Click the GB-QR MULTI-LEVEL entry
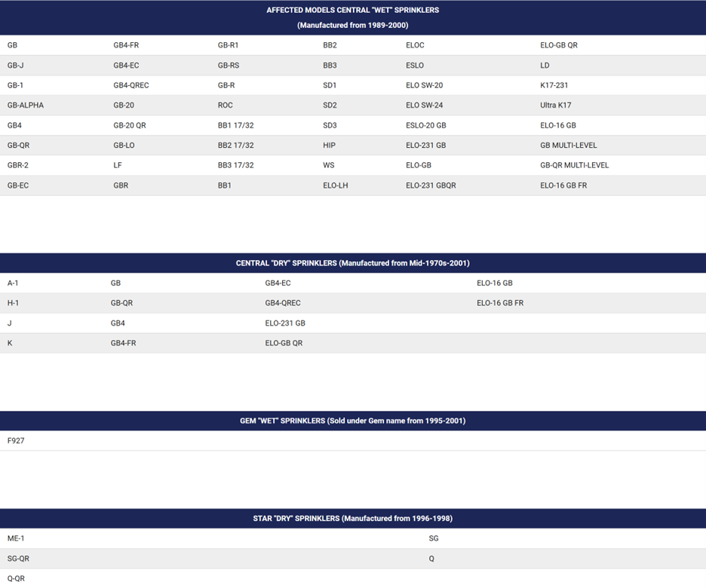The height and width of the screenshot is (588, 706). (574, 165)
